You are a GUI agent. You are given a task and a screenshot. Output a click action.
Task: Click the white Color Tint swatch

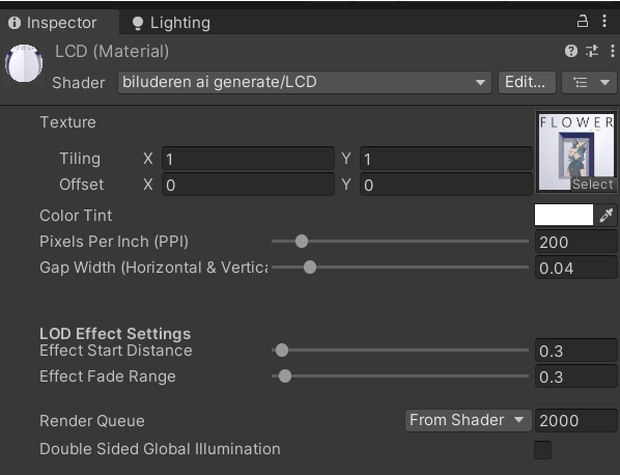coord(564,215)
